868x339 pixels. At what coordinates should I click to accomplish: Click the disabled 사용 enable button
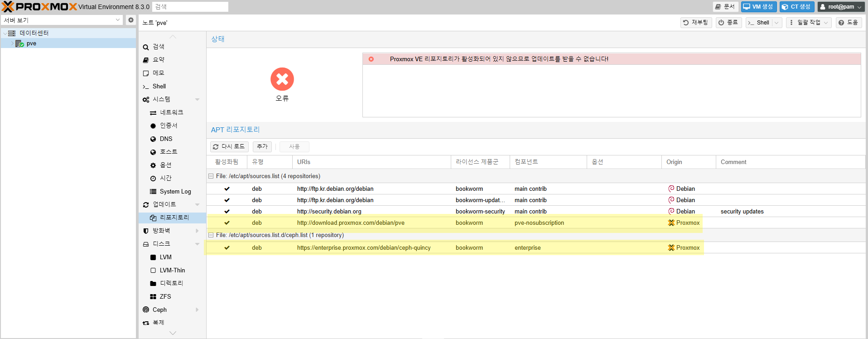coord(294,147)
